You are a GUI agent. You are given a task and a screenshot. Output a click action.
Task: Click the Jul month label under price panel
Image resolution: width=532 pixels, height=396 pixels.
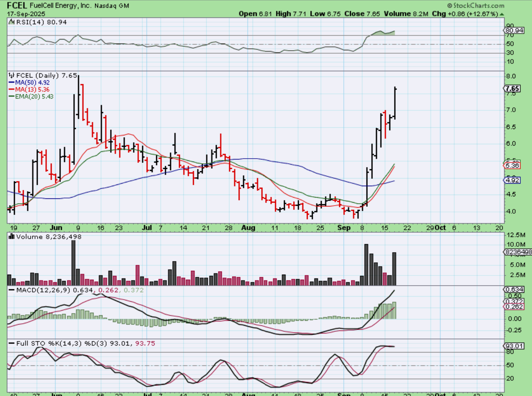click(x=146, y=228)
